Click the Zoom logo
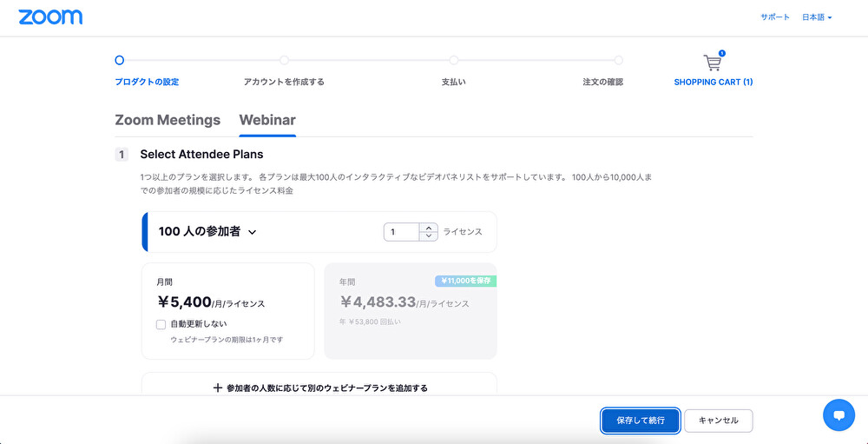This screenshot has height=444, width=868. (50, 17)
